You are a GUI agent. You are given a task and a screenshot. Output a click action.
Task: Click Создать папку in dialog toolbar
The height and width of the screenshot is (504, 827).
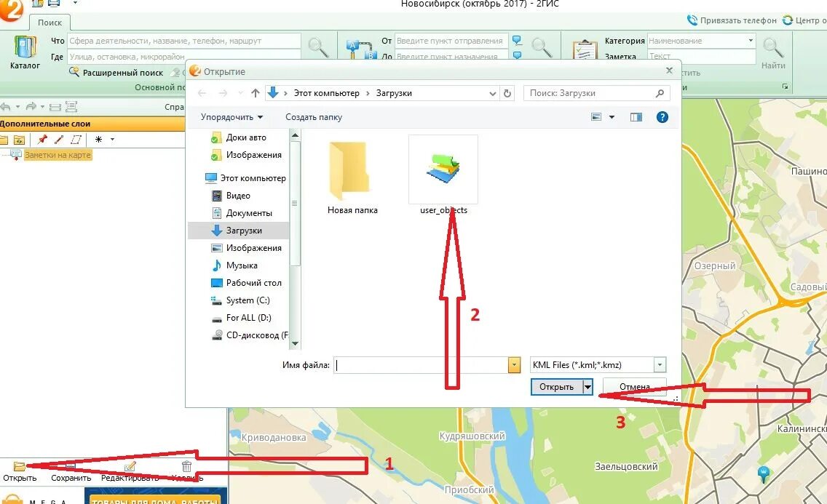tap(314, 117)
